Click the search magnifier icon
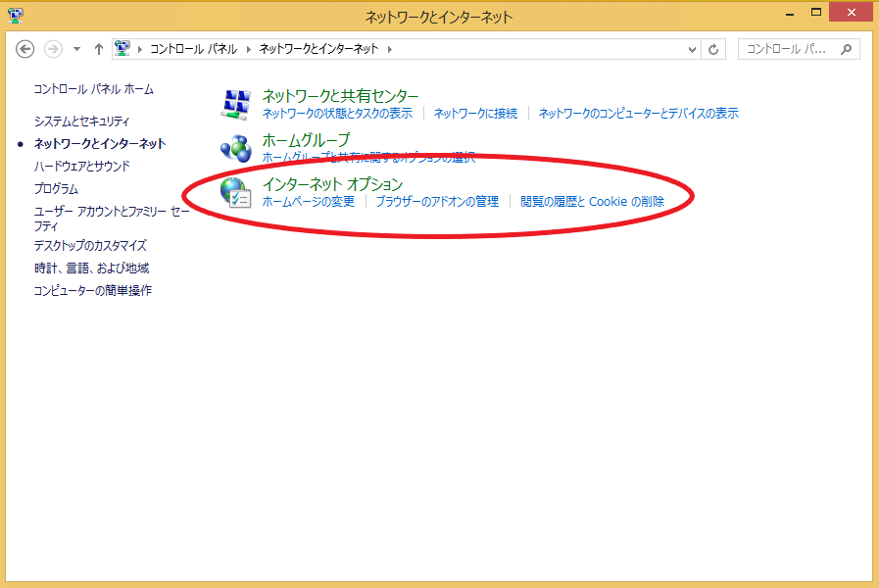 click(x=847, y=49)
